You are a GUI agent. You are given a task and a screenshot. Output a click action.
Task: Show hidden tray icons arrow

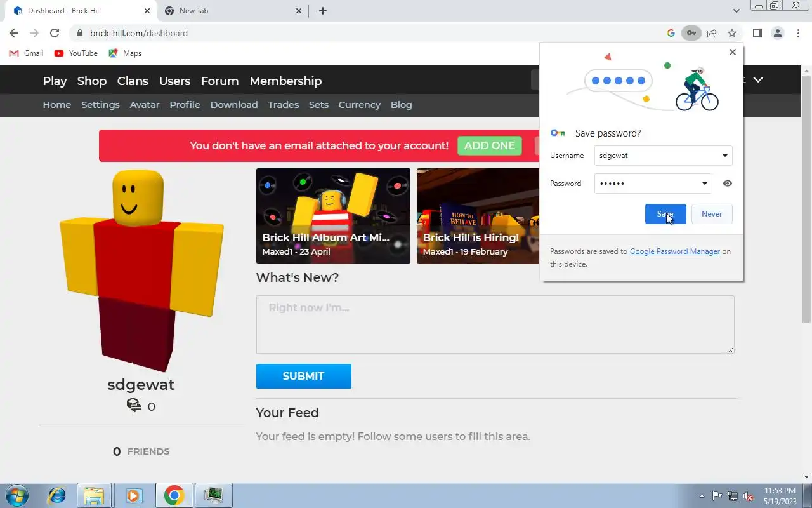pos(702,496)
